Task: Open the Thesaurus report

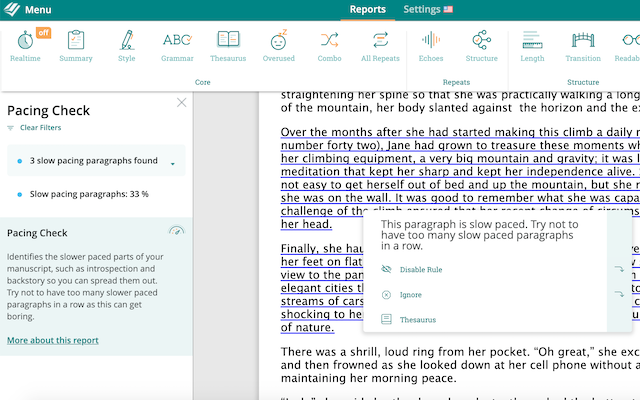Action: tap(228, 46)
